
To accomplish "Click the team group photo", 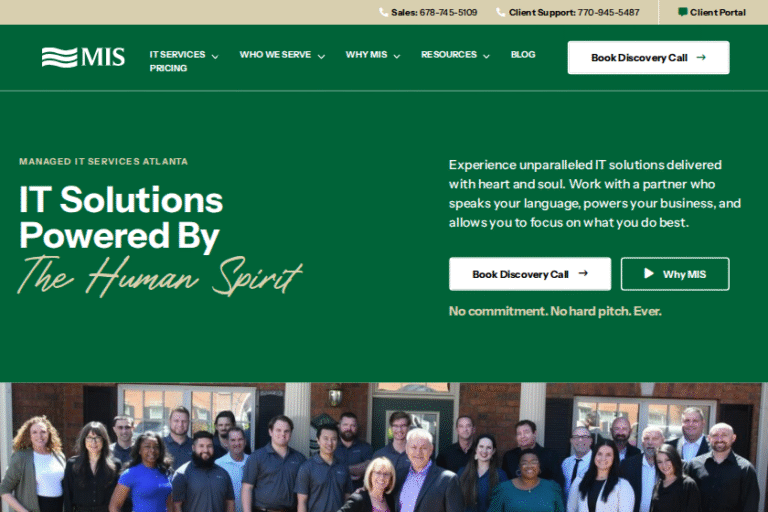I will pyautogui.click(x=384, y=447).
